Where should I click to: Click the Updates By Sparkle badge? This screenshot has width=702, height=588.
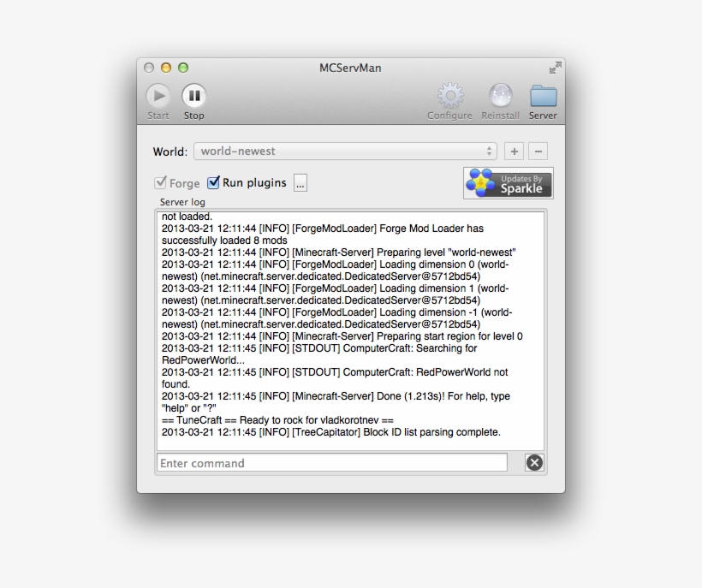coord(508,182)
